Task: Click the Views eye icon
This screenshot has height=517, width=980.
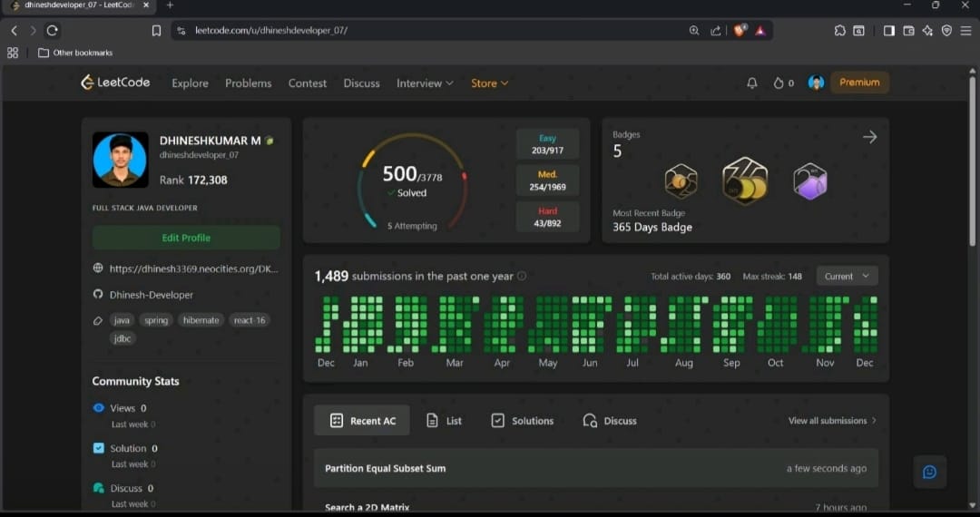Action: [x=98, y=408]
